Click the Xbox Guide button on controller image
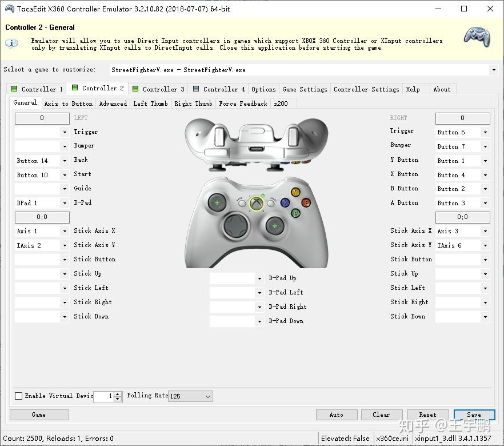The width and height of the screenshot is (504, 446). tap(256, 203)
